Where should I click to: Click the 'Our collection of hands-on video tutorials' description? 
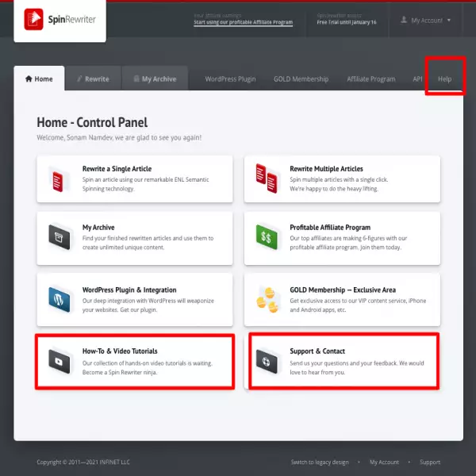click(x=148, y=367)
